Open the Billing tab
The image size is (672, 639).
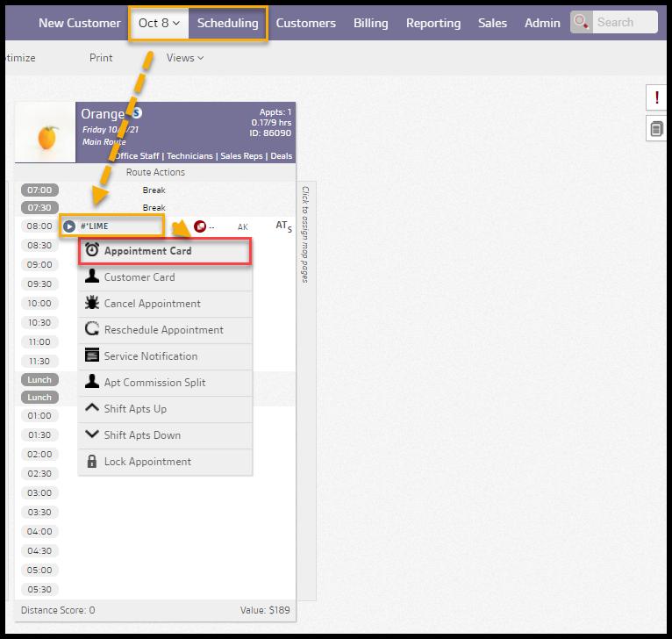370,23
